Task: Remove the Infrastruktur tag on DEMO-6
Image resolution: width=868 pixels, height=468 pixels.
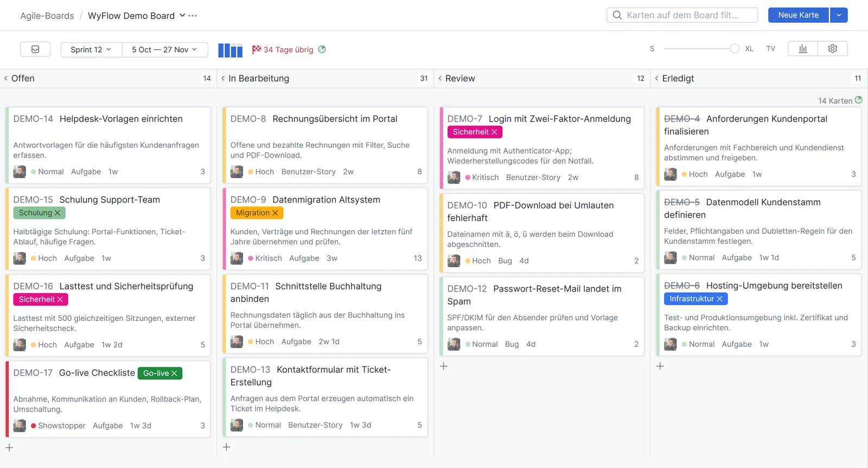Action: pyautogui.click(x=720, y=299)
